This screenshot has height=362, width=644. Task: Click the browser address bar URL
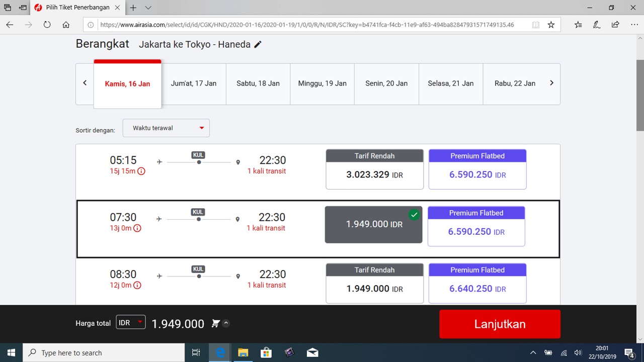pyautogui.click(x=307, y=25)
